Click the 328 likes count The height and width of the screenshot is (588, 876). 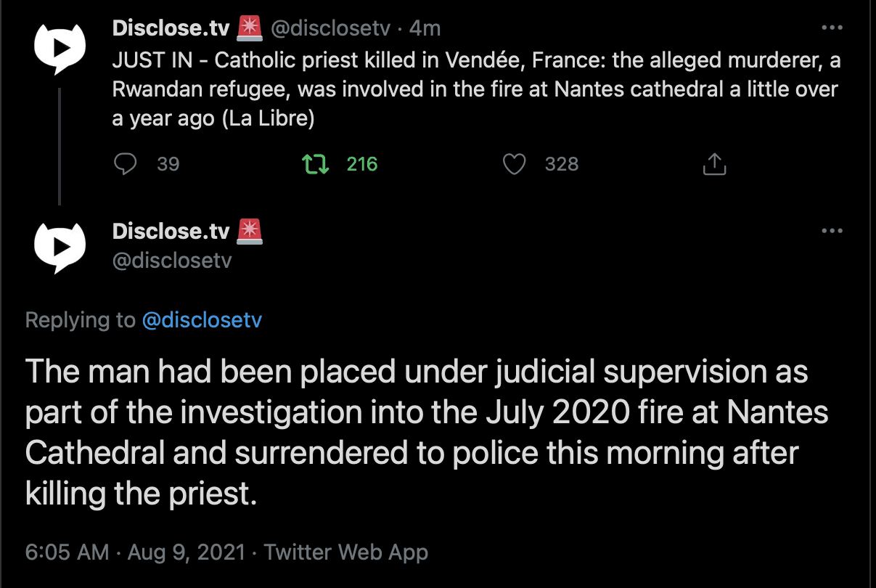click(562, 164)
